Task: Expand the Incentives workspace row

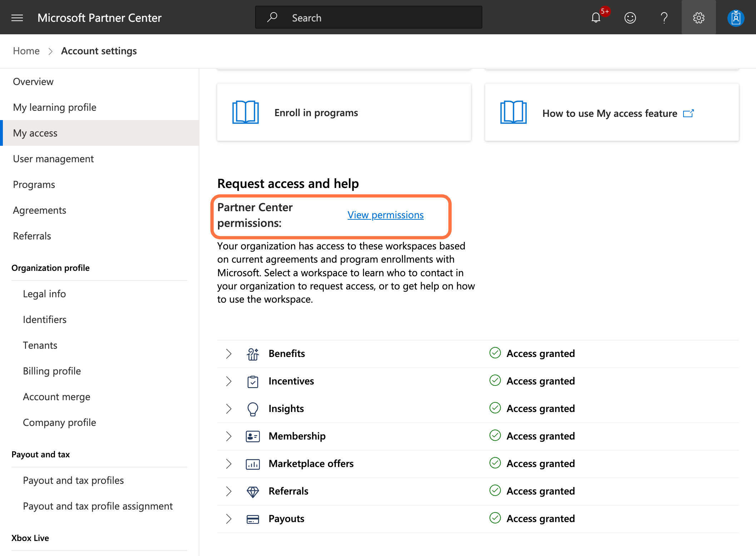Action: [x=229, y=381]
